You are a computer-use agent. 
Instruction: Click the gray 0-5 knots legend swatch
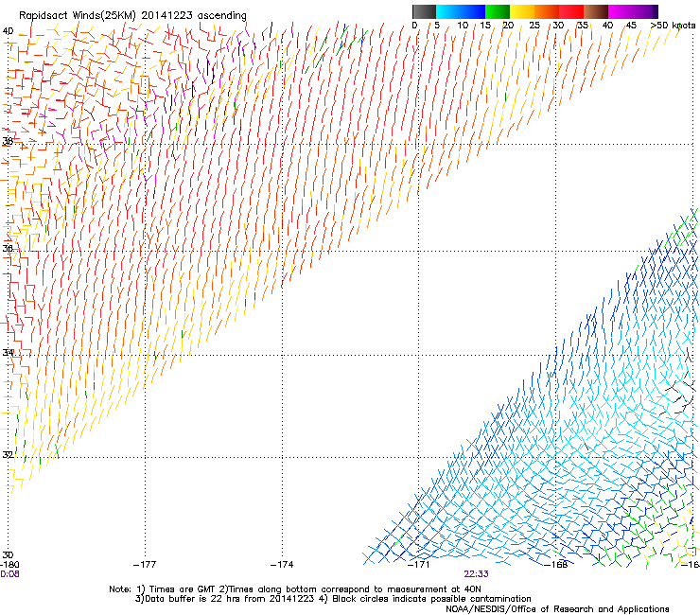pyautogui.click(x=424, y=11)
